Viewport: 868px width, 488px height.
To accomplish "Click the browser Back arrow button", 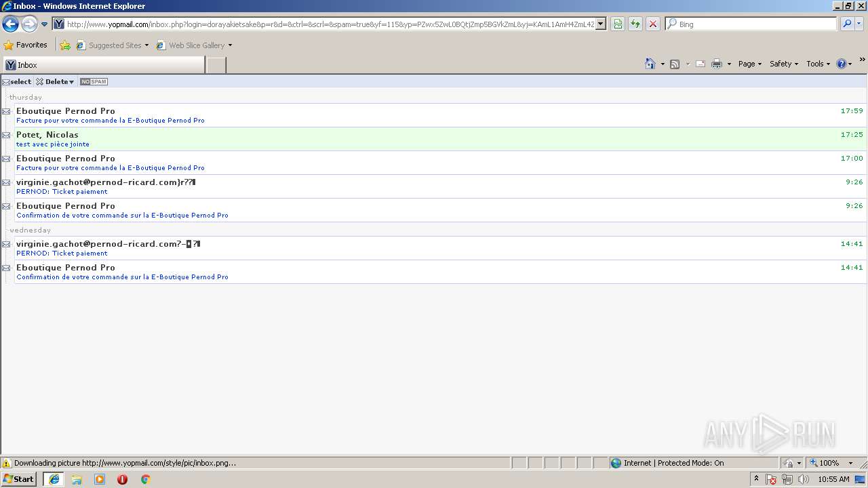I will click(10, 24).
